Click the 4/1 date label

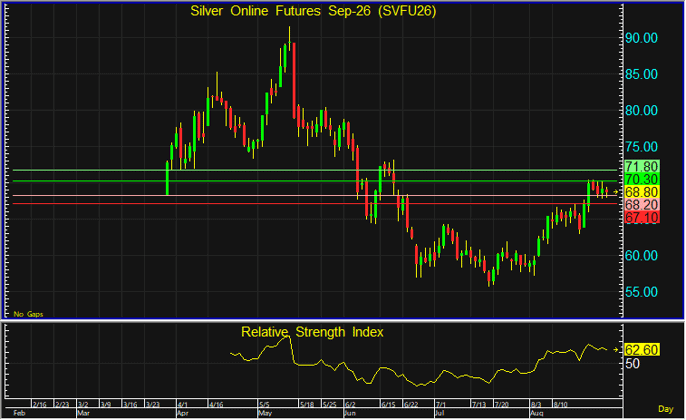(182, 405)
